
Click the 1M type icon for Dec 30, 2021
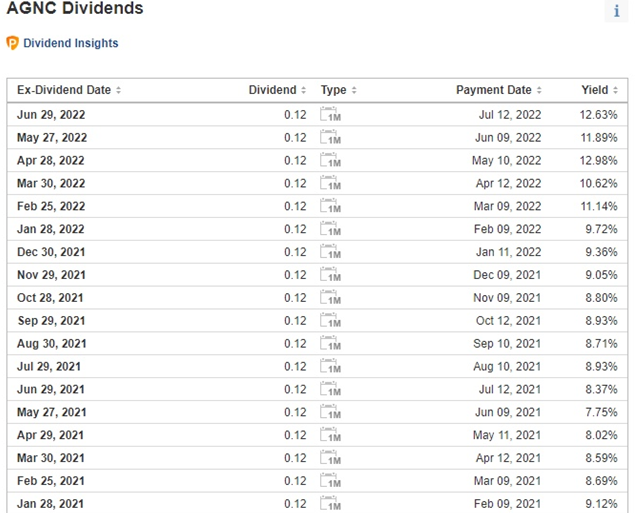click(330, 252)
